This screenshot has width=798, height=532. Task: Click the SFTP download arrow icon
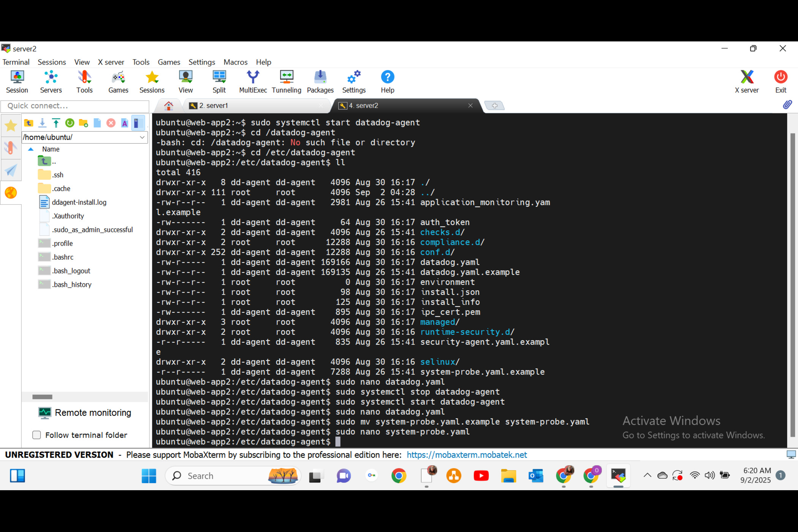42,123
